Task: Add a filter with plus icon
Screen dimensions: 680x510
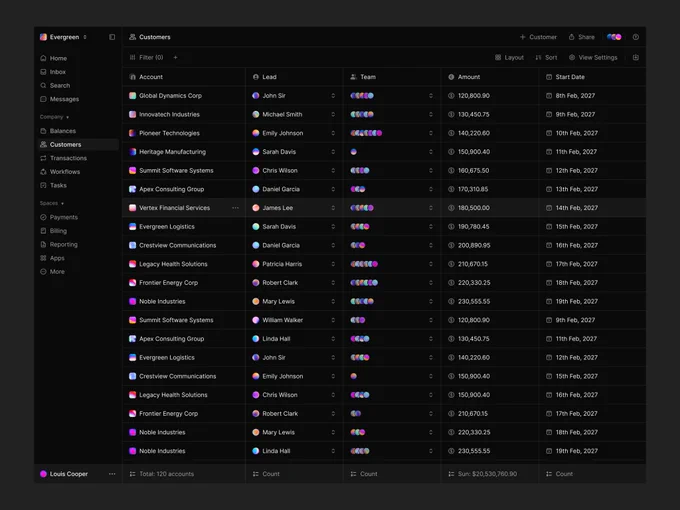Action: pyautogui.click(x=175, y=57)
